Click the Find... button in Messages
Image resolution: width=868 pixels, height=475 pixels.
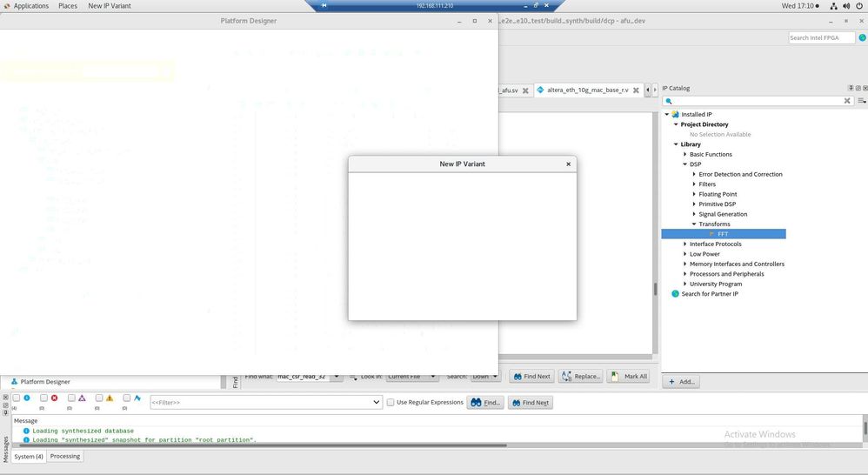coord(485,403)
